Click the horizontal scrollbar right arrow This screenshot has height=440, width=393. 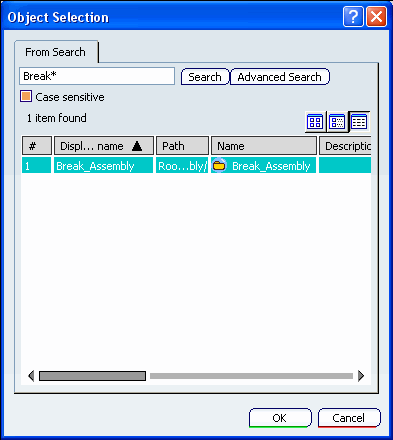pos(361,376)
